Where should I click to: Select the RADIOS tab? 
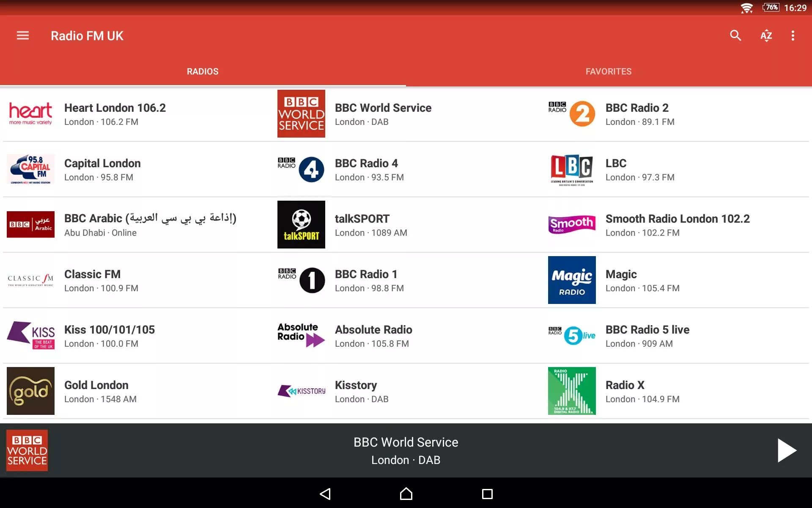pyautogui.click(x=203, y=72)
